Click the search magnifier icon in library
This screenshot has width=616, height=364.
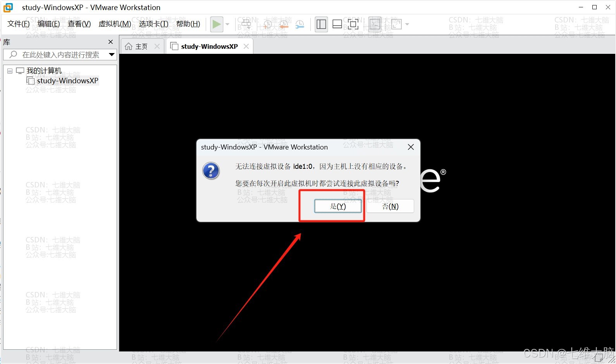pyautogui.click(x=13, y=55)
